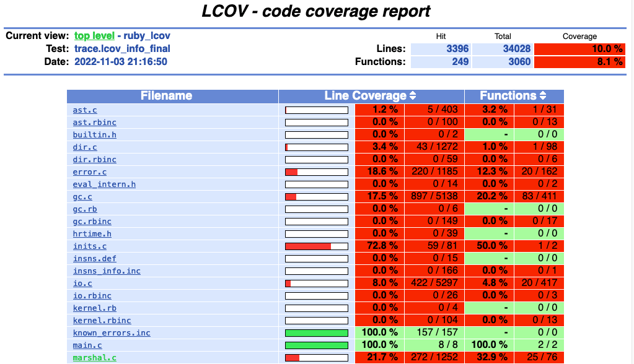The image size is (634, 364).
Task: Open insns_info.inc coverage page
Action: pyautogui.click(x=107, y=271)
